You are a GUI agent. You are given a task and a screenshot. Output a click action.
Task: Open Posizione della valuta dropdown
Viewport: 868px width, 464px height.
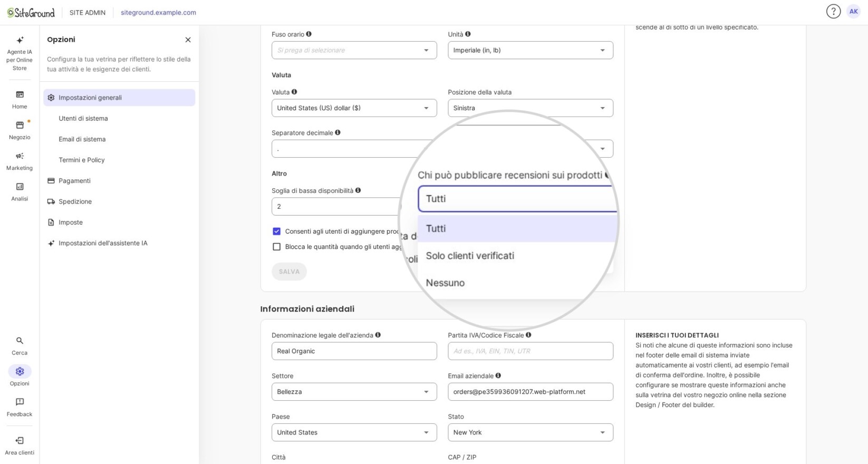(x=531, y=108)
